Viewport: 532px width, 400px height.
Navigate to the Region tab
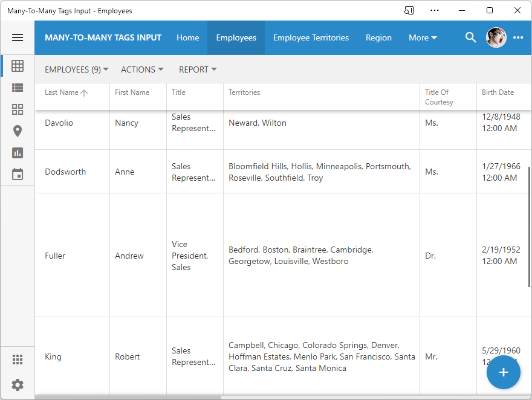point(378,37)
